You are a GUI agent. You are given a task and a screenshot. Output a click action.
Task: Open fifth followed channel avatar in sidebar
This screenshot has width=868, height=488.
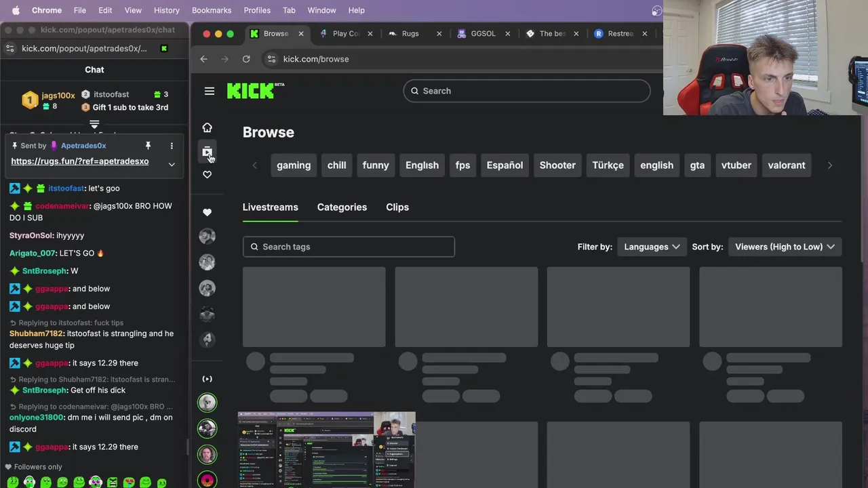[x=207, y=340]
